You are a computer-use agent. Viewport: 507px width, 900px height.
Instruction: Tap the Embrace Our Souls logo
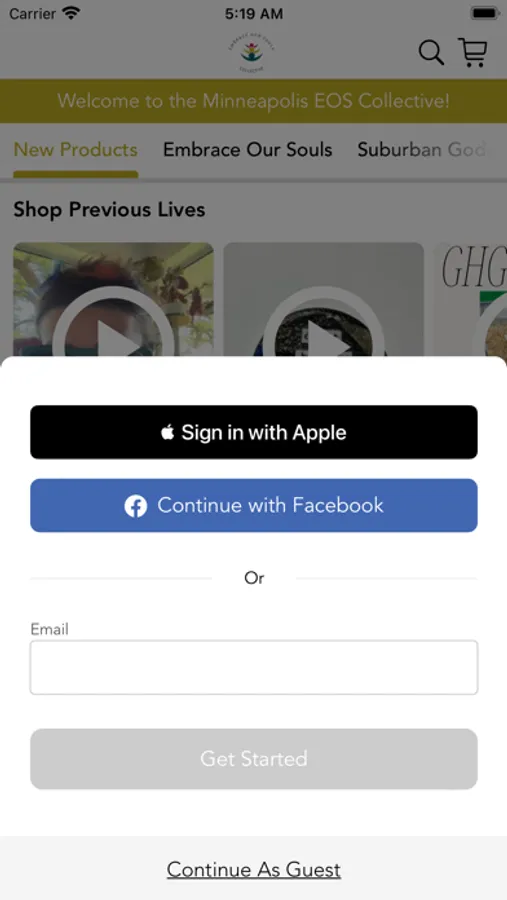252,53
